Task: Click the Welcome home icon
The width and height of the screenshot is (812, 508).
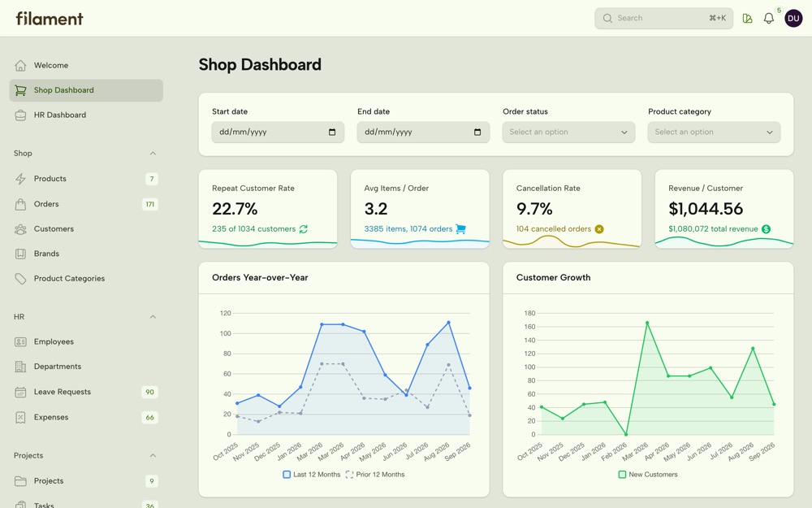Action: tap(20, 65)
